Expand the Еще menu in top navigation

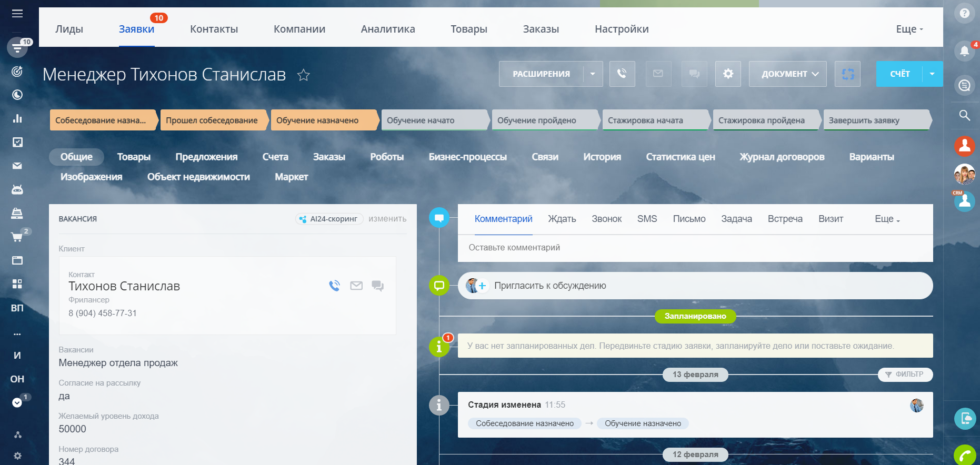click(x=909, y=29)
